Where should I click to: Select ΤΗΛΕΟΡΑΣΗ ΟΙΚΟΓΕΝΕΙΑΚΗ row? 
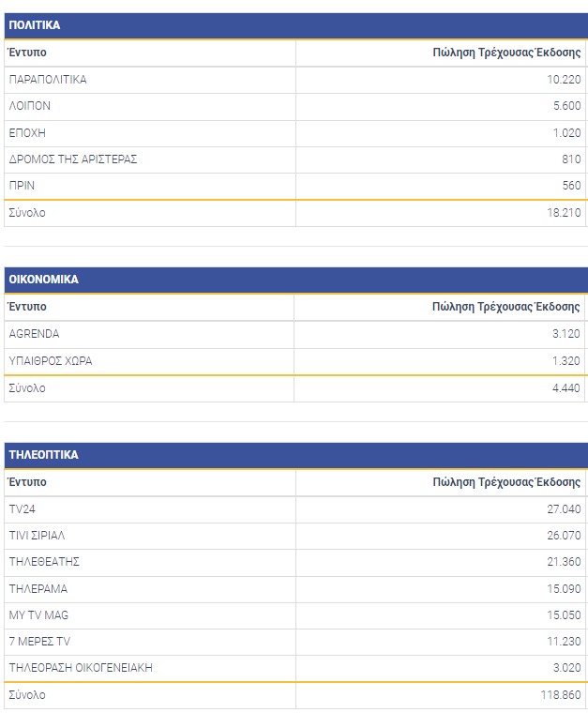81,668
